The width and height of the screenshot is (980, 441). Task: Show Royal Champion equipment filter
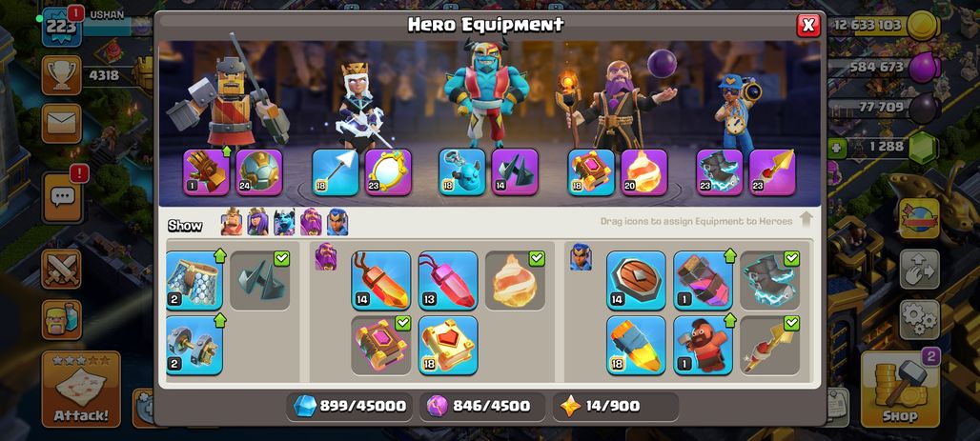337,222
